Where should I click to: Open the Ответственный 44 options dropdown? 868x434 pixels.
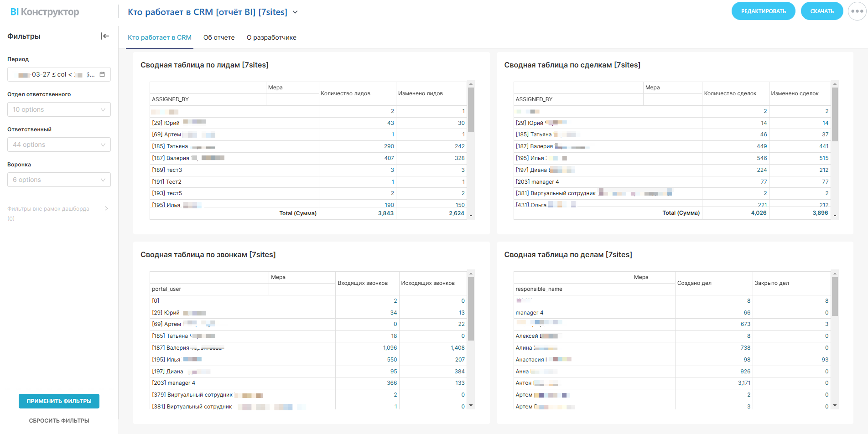click(59, 145)
